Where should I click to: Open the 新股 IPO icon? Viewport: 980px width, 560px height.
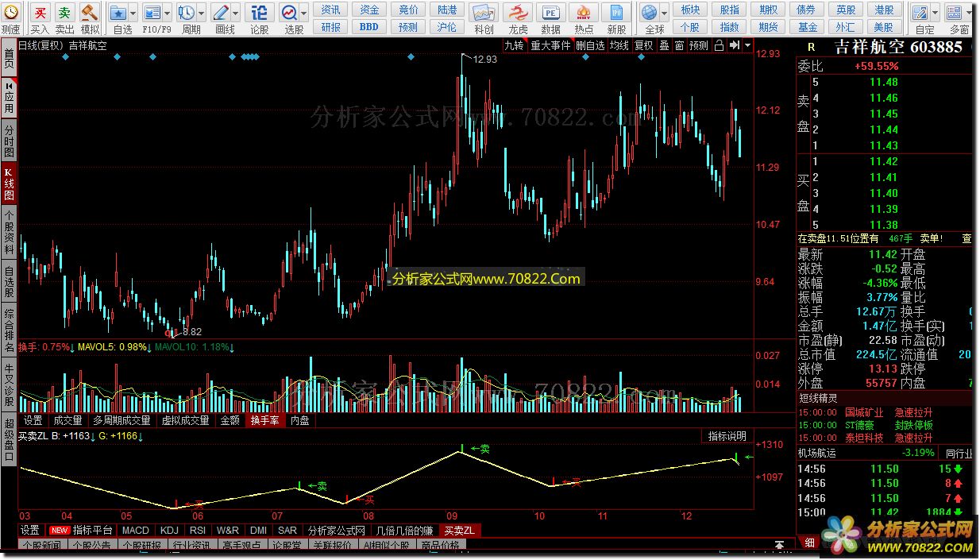pyautogui.click(x=616, y=13)
